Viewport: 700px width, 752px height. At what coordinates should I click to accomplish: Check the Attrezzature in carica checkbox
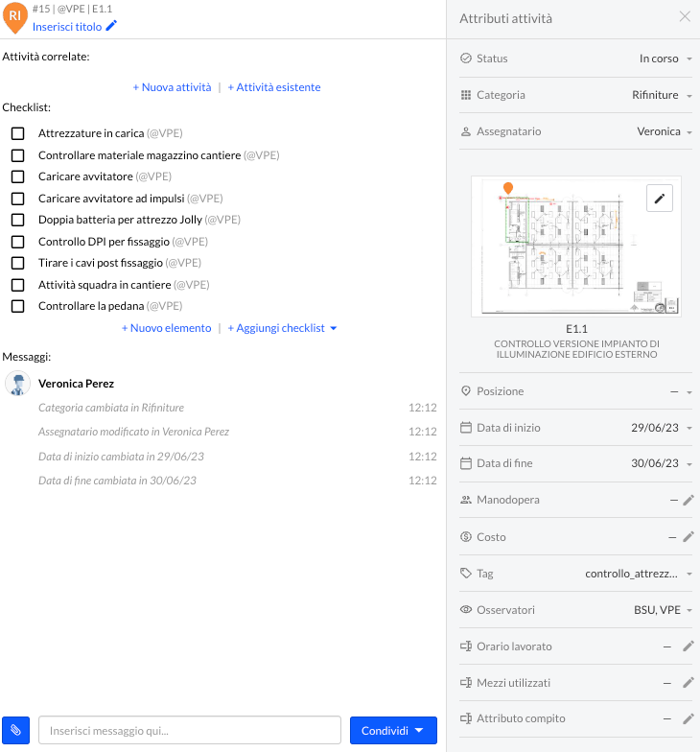point(17,133)
